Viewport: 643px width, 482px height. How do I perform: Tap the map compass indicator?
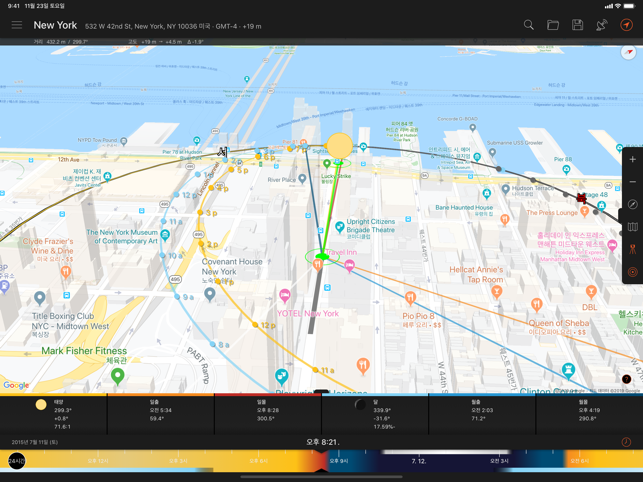(628, 53)
